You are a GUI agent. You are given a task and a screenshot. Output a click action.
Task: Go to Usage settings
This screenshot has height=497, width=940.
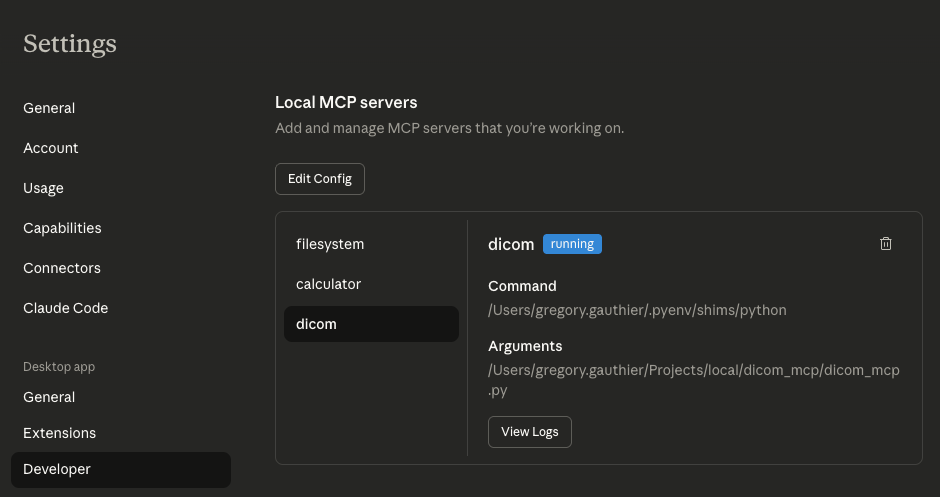(x=43, y=188)
